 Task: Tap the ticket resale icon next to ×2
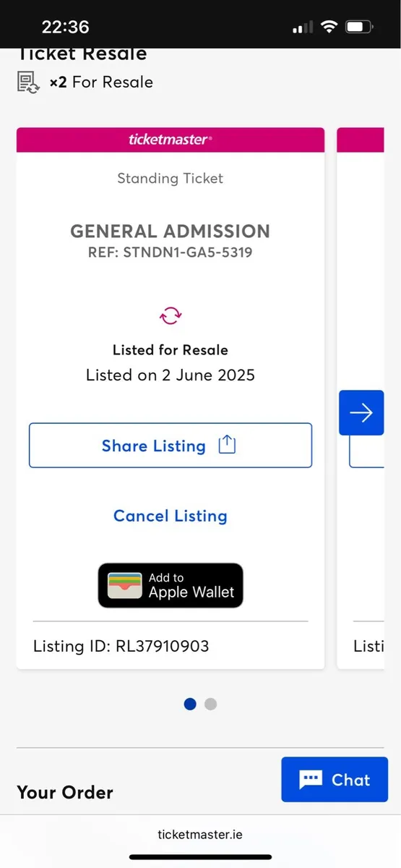tap(29, 82)
